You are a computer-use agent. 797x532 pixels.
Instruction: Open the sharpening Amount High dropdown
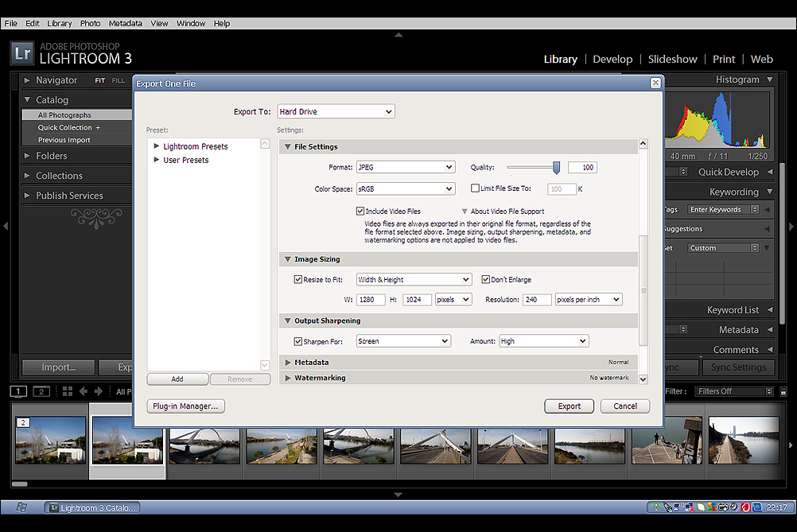(544, 341)
